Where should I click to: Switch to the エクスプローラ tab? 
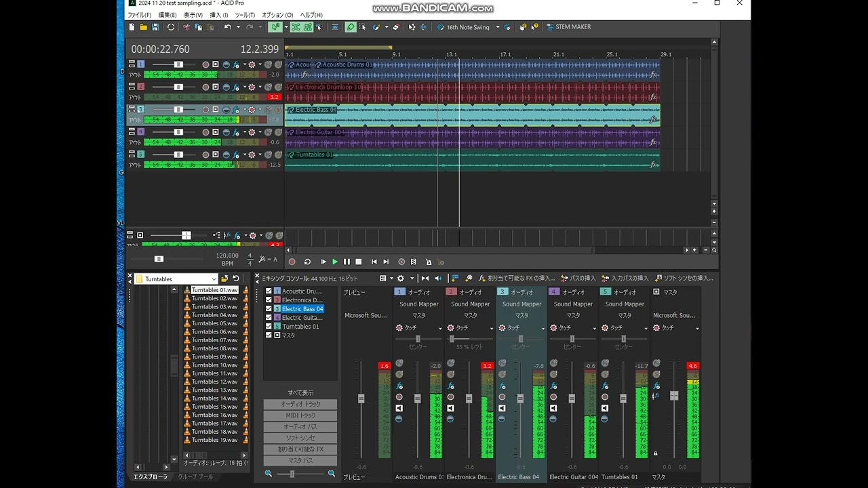[150, 476]
